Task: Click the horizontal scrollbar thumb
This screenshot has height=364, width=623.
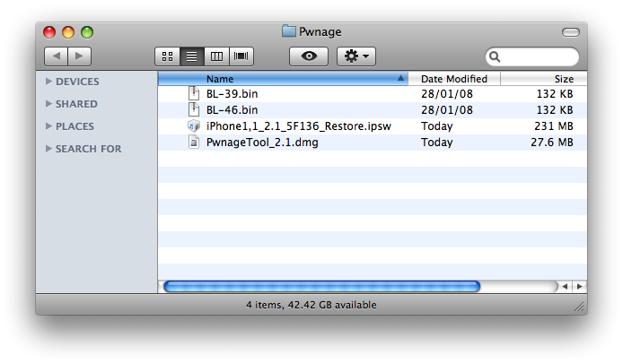Action: 322,286
